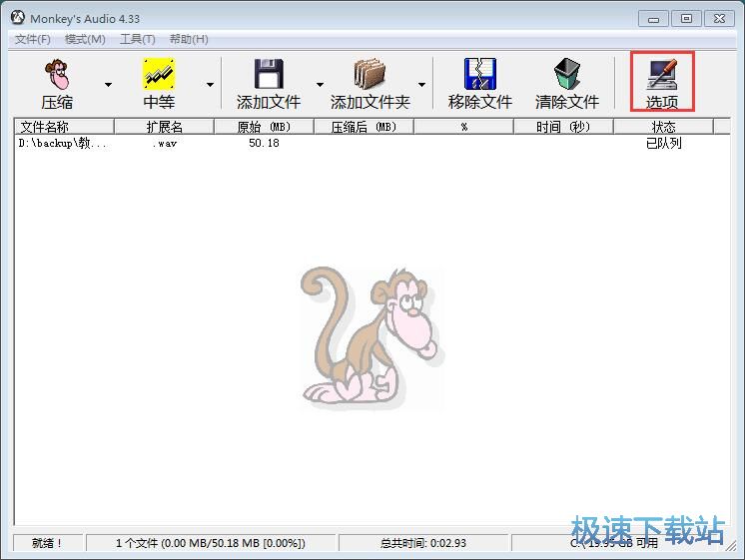Viewport: 745px width, 560px height.
Task: Click the 清除文件 trash bin icon
Action: point(567,74)
